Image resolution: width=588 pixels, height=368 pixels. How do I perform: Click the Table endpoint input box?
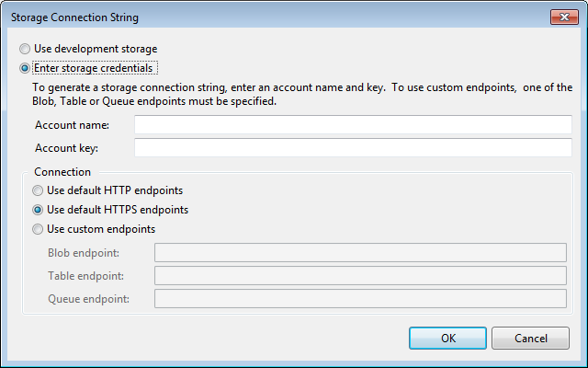coord(360,276)
